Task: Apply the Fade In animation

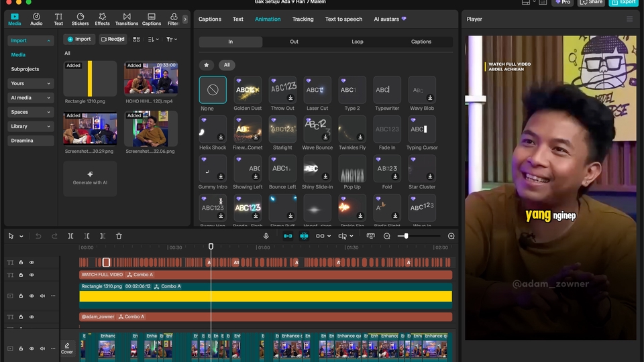Action: (387, 129)
